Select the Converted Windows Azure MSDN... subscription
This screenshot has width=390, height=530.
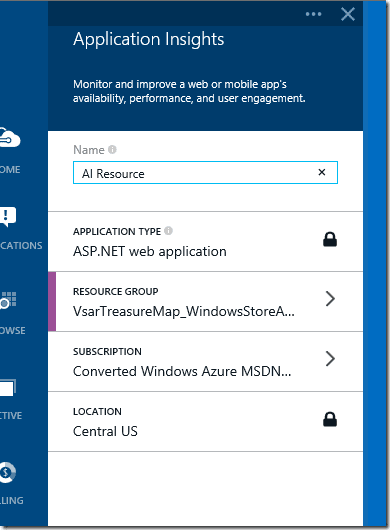tap(182, 371)
